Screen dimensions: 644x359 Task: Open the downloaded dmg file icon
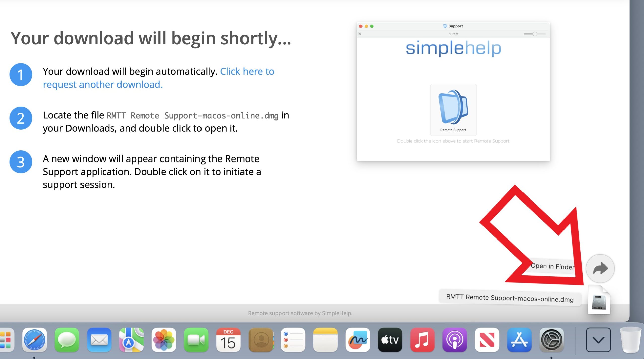[599, 300]
